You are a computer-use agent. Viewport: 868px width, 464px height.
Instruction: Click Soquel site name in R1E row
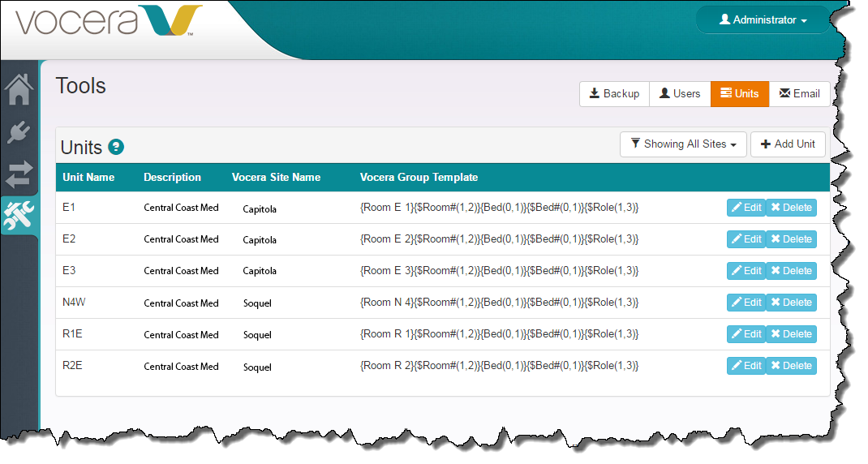pyautogui.click(x=257, y=334)
